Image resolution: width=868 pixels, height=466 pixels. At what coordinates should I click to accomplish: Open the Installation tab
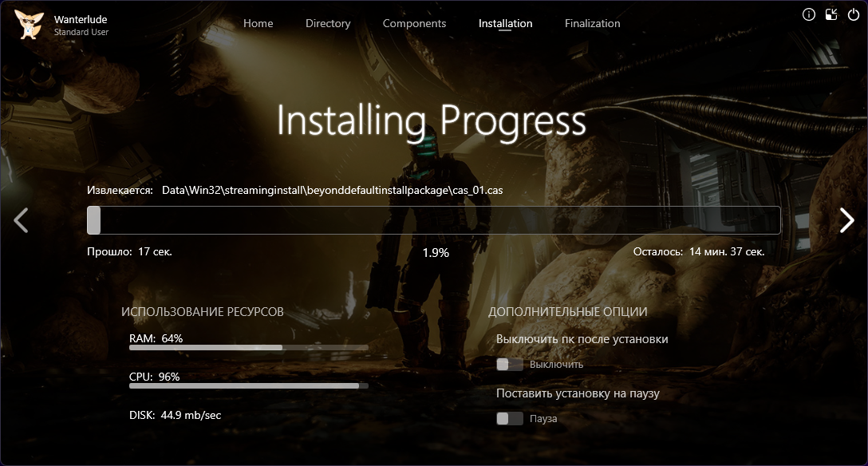tap(505, 23)
